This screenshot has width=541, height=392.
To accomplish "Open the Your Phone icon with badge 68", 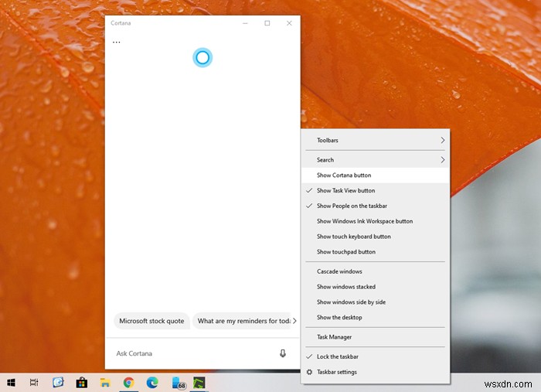I will tap(179, 383).
